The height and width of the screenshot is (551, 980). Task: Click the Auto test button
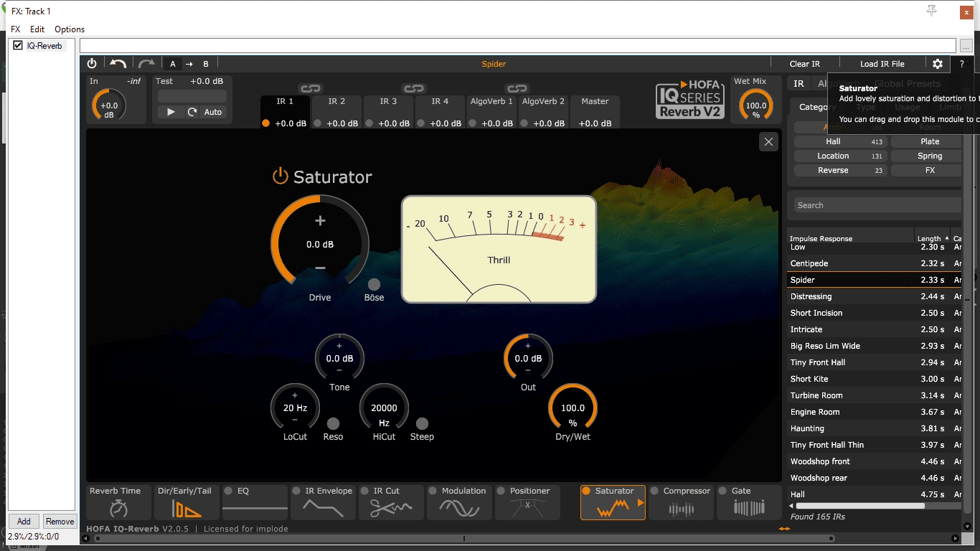(213, 112)
